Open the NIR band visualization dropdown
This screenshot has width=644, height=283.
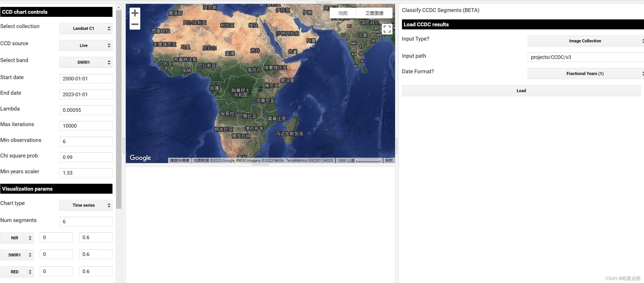tap(17, 238)
